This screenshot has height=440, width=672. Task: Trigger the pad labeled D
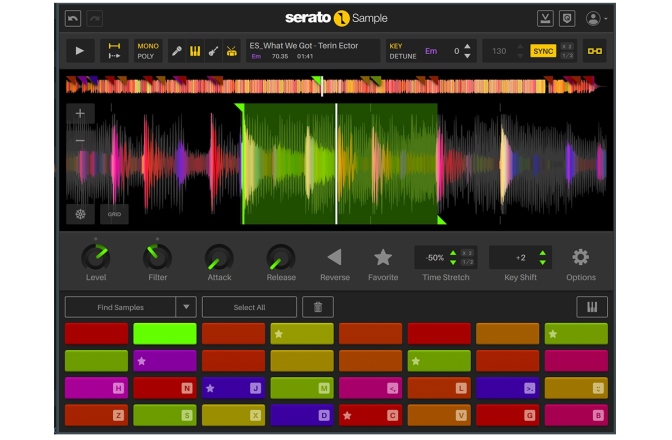tap(302, 415)
